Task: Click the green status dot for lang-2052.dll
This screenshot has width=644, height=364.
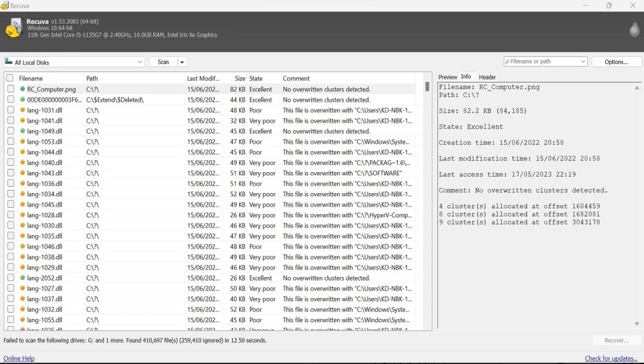Action: tap(23, 278)
